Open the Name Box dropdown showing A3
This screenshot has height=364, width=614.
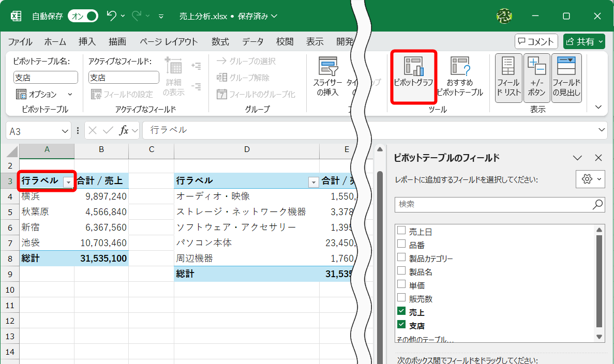pos(65,131)
